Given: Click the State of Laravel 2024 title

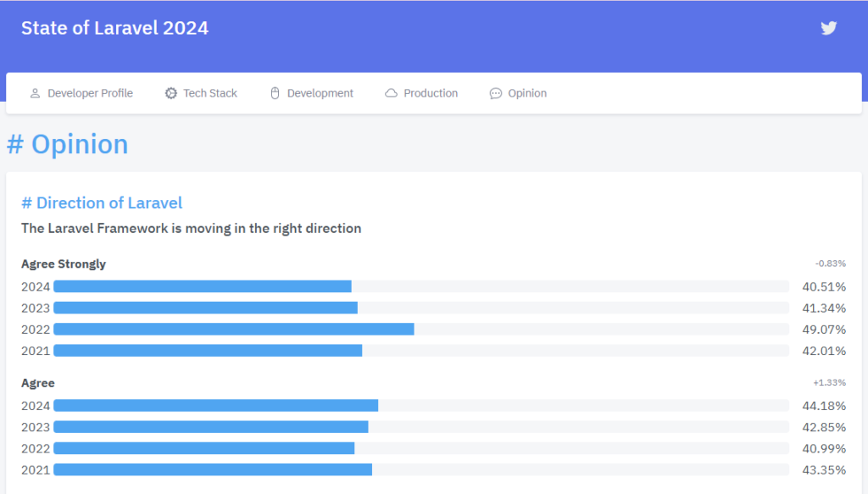Looking at the screenshot, I should point(114,28).
